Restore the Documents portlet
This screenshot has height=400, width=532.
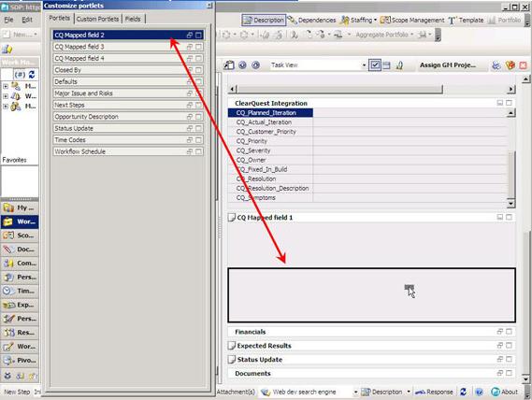pyautogui.click(x=500, y=373)
